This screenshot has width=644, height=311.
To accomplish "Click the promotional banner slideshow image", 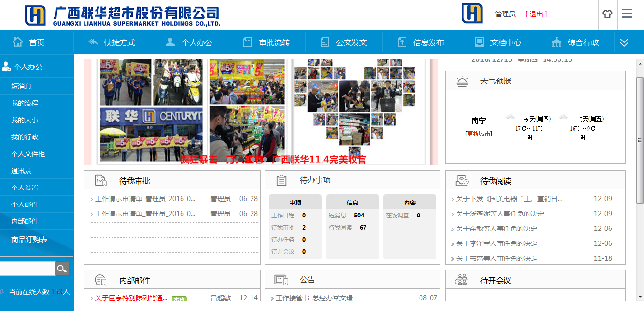I will 261,111.
